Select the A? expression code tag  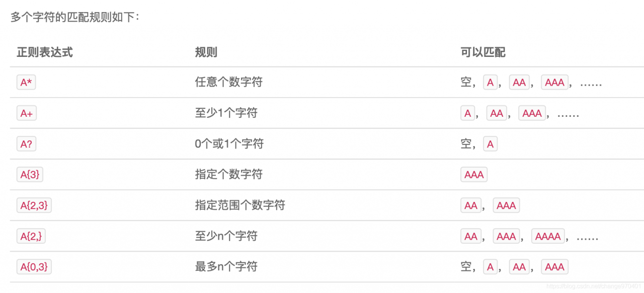26,144
